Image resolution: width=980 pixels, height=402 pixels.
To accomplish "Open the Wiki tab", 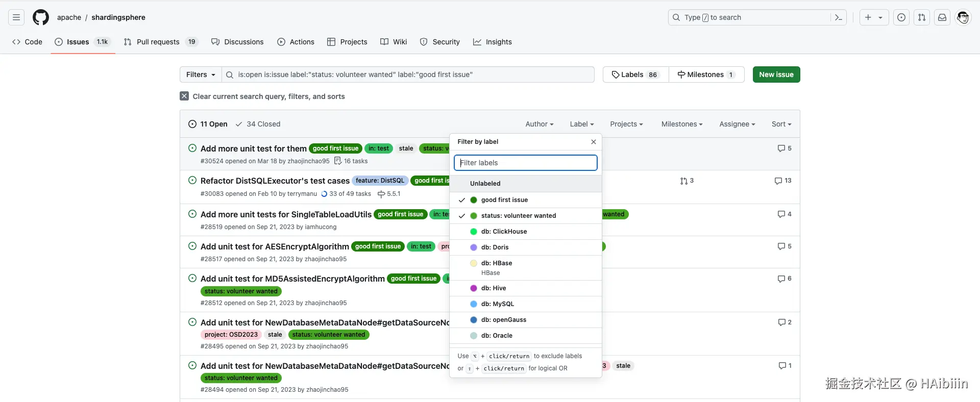I will point(394,42).
